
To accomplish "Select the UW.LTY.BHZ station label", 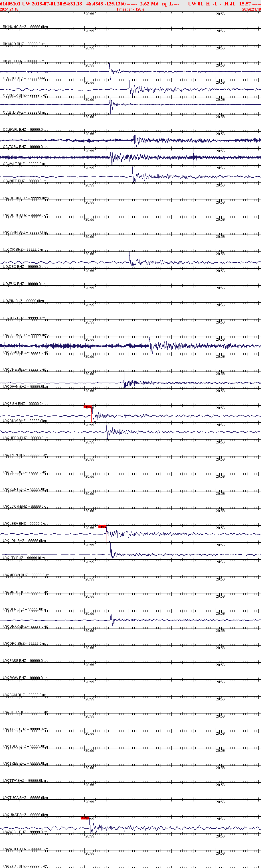I will 24,558.
